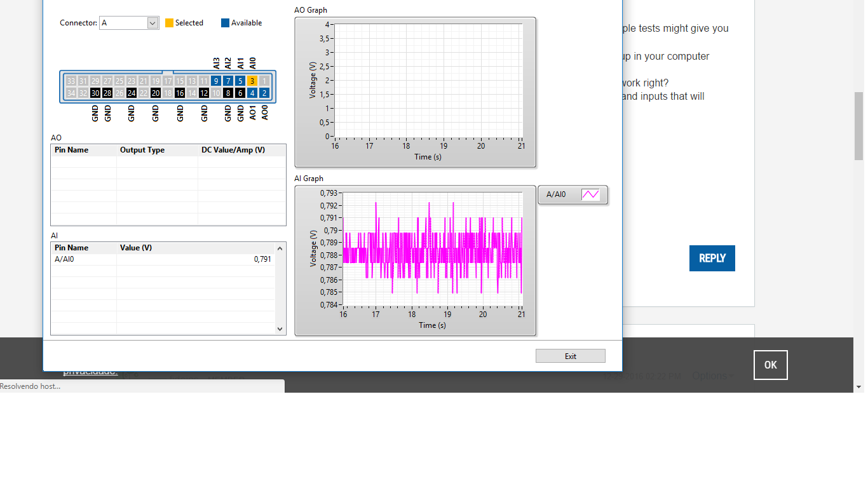Viewport: 868px width, 488px height.
Task: Click the Exit button
Action: pyautogui.click(x=571, y=356)
